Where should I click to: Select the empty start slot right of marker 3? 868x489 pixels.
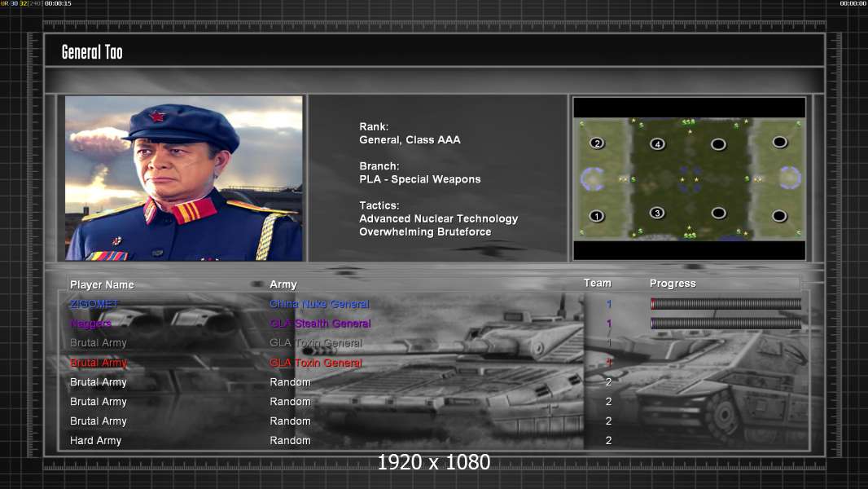(718, 213)
